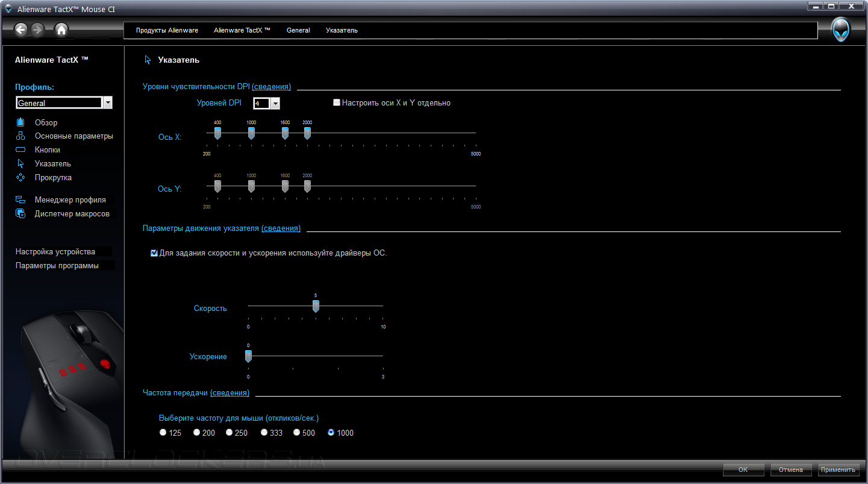Select 250 polling rate
Image resolution: width=868 pixels, height=484 pixels.
tap(229, 432)
